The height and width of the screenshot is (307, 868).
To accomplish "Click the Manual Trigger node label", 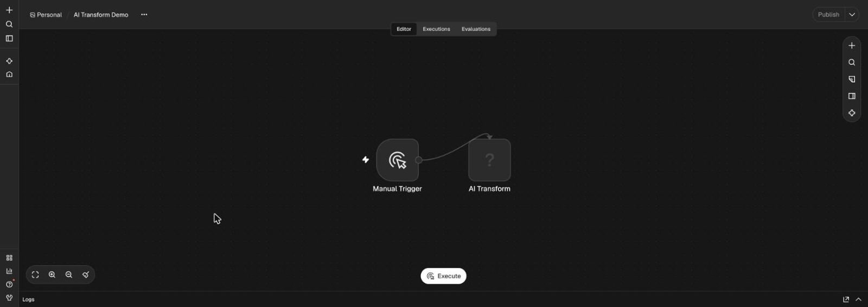I will tap(397, 189).
